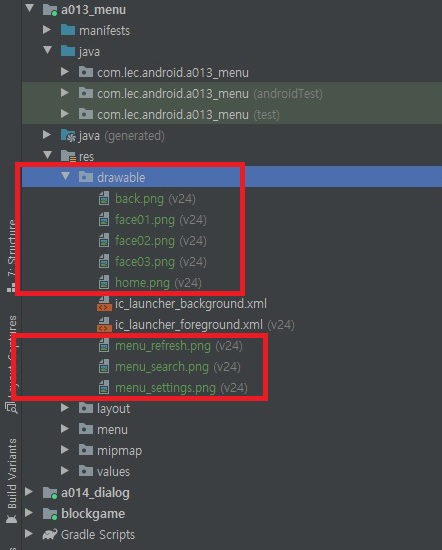442x550 pixels.
Task: Click the res folder icon
Action: tap(68, 156)
